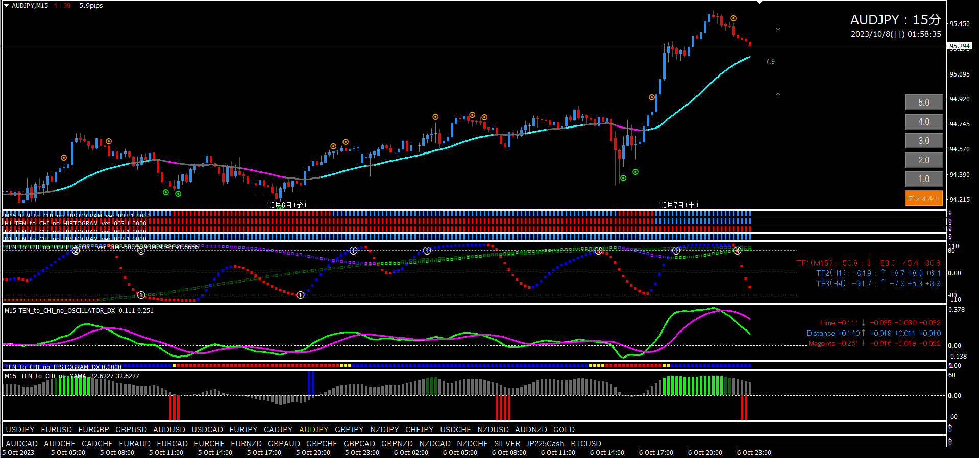
Task: Click the M15 TEN_to_CHI_no_YAMA indicator label
Action: pyautogui.click(x=71, y=376)
